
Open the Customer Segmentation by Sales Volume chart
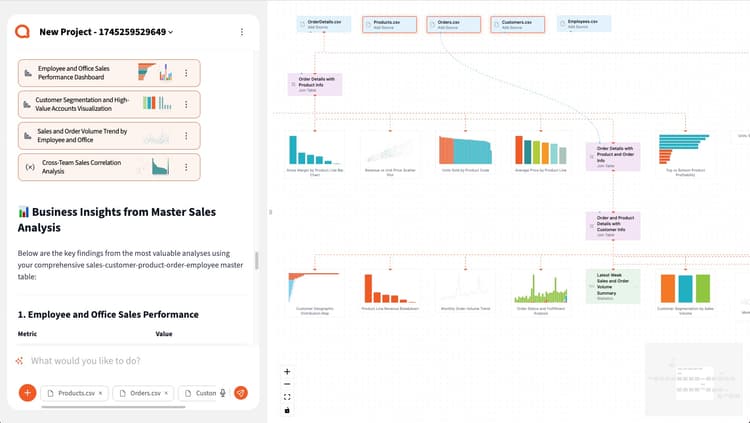(685, 292)
